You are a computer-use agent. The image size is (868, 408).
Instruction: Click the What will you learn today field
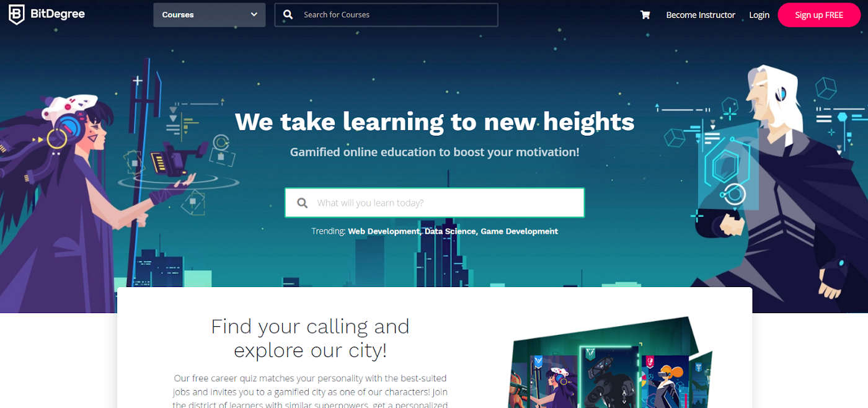pyautogui.click(x=435, y=203)
